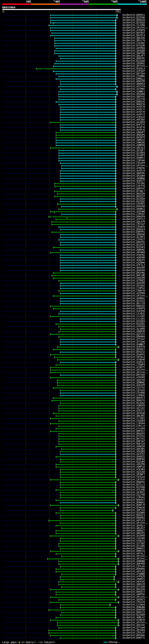The image size is (149, 644).
Task: Select the query label BB937084
Action: [9, 7]
